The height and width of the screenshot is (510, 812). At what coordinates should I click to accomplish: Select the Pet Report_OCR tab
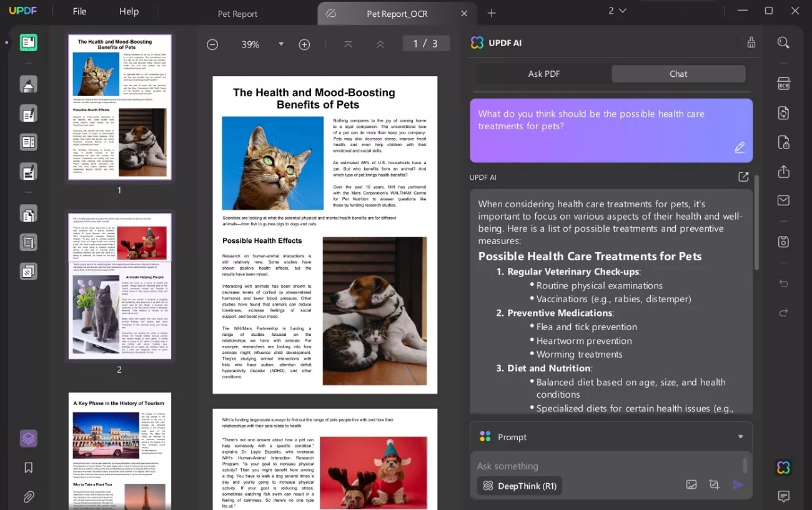tap(397, 14)
